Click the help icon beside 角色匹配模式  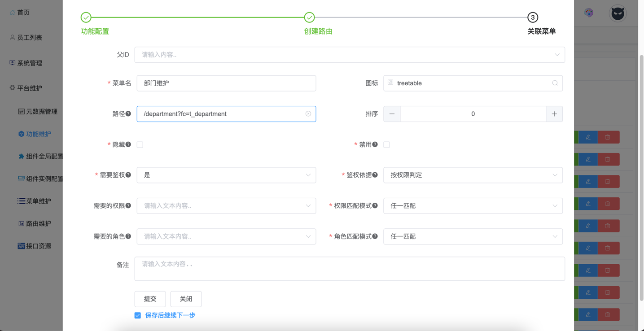pyautogui.click(x=375, y=236)
